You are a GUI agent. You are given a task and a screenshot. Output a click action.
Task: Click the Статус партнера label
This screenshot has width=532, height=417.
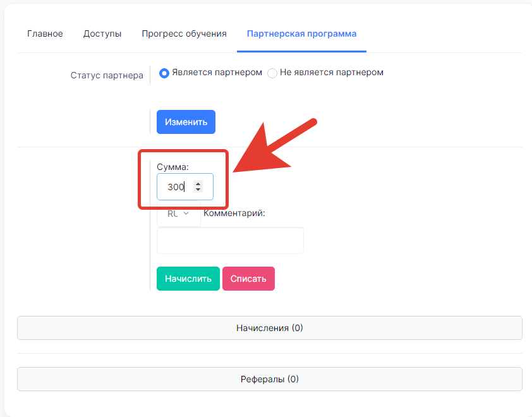pyautogui.click(x=107, y=75)
